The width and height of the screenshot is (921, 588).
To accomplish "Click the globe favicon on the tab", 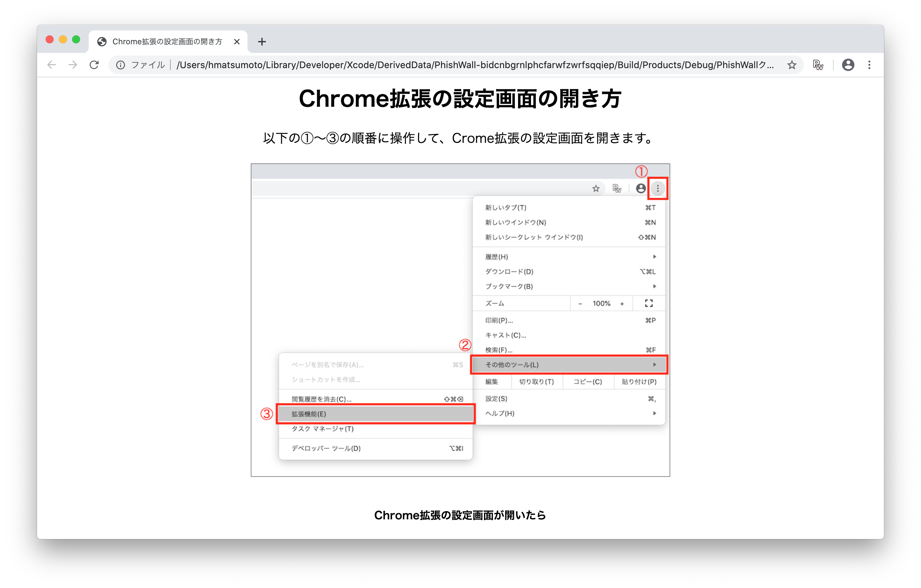I will [x=102, y=42].
